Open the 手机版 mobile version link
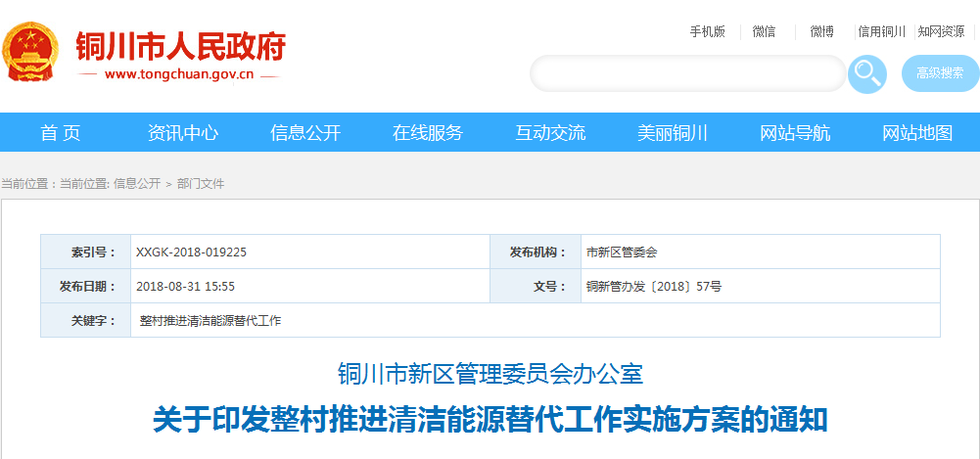980x459 pixels. [x=707, y=31]
